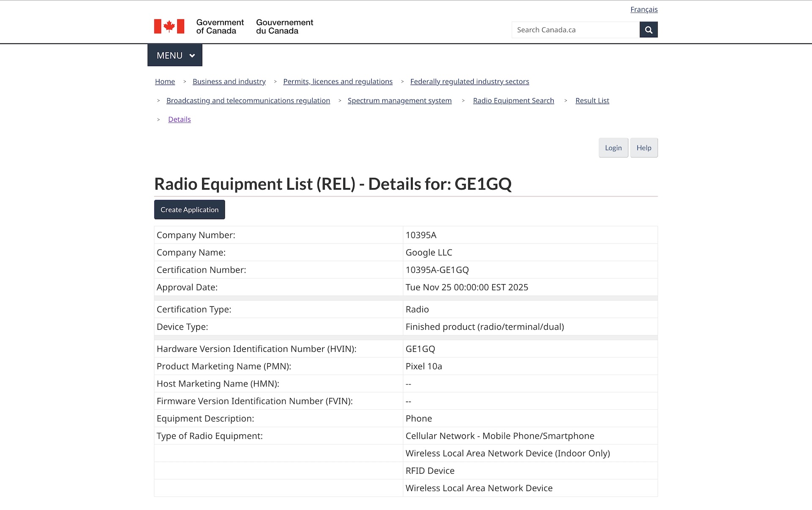Click the magnifying glass search icon
This screenshot has height=510, width=812.
(648, 30)
